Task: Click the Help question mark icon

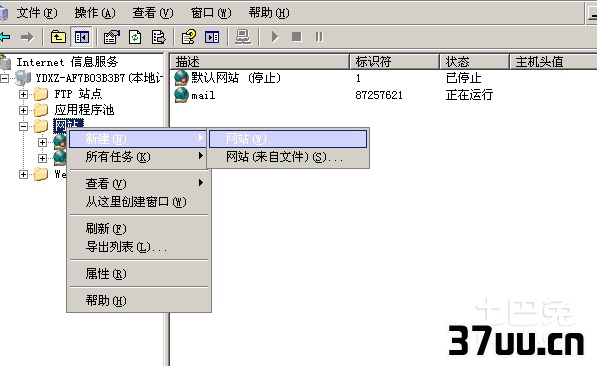Action: [188, 37]
